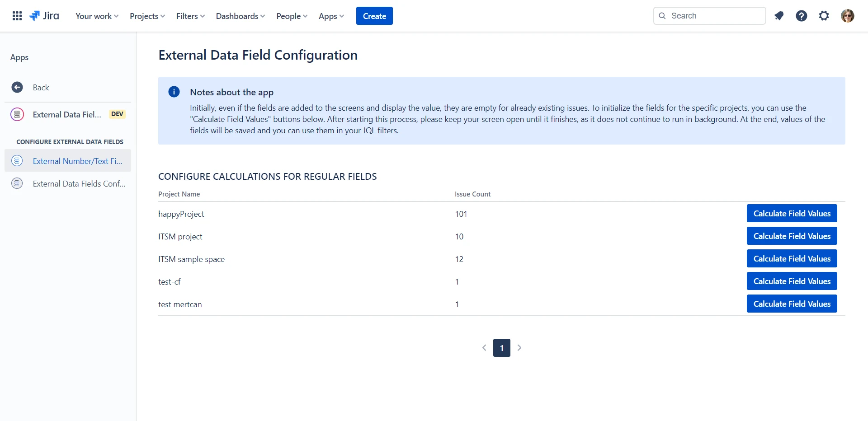Click the Back arrow icon in sidebar
Screen dimensions: 868x421
[17, 87]
